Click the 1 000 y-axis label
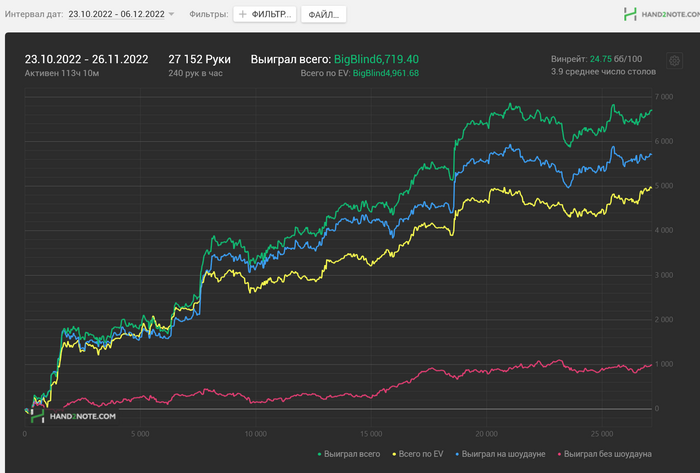The width and height of the screenshot is (700, 473). click(x=664, y=364)
